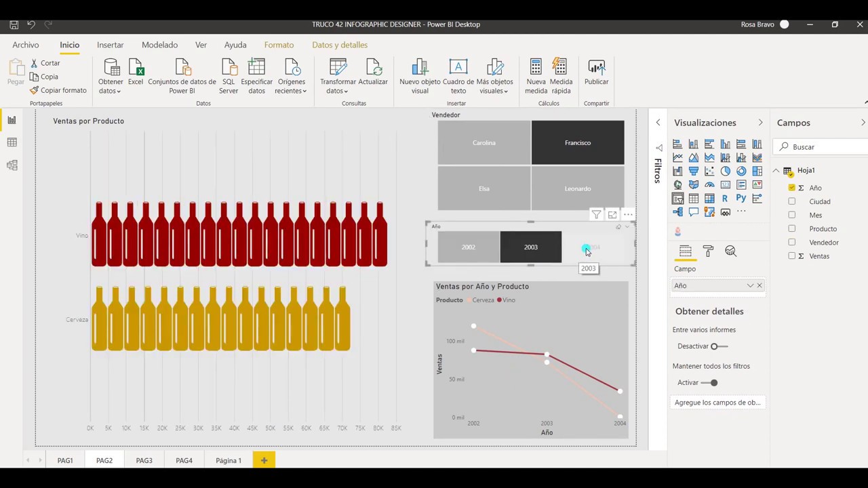Screen dimensions: 868x488
Task: Open the Data view in left sidebar
Action: (x=12, y=142)
